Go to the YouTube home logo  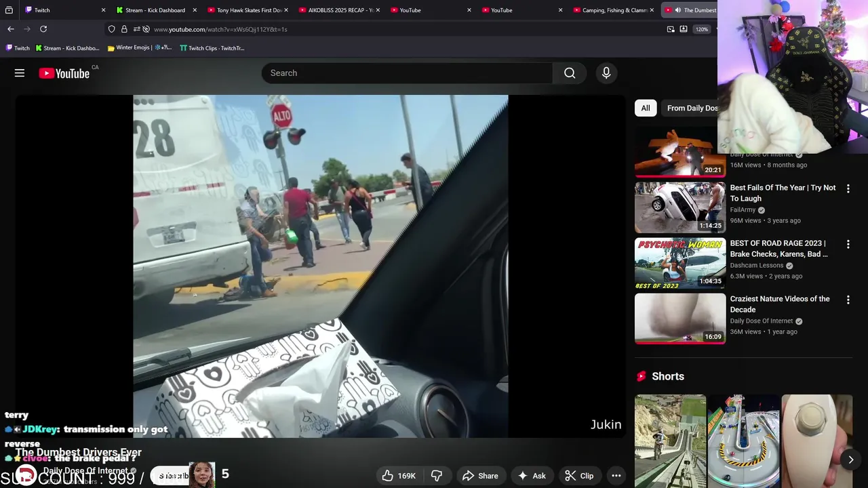(x=64, y=73)
